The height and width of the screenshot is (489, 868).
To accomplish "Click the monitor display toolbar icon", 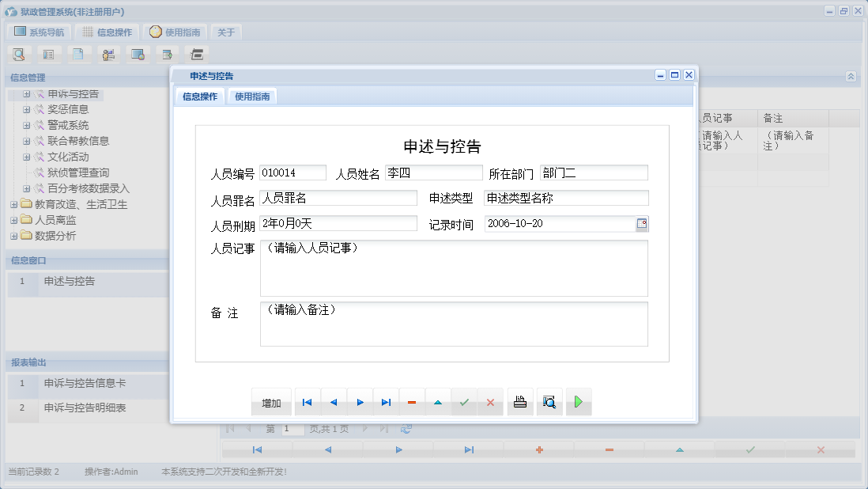I will 138,54.
